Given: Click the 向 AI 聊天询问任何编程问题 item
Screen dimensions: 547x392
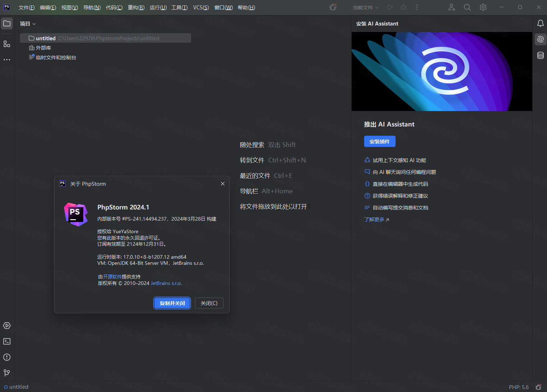Looking at the screenshot, I should click(x=400, y=172).
